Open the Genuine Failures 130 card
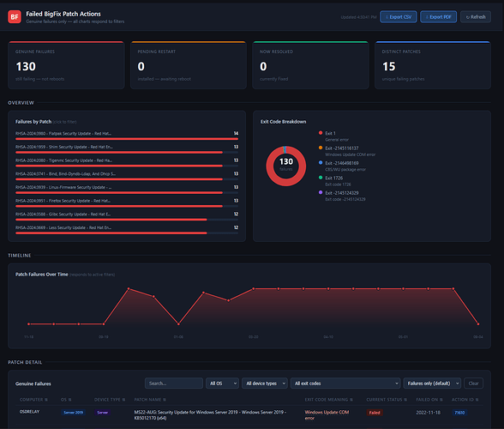 click(x=66, y=65)
